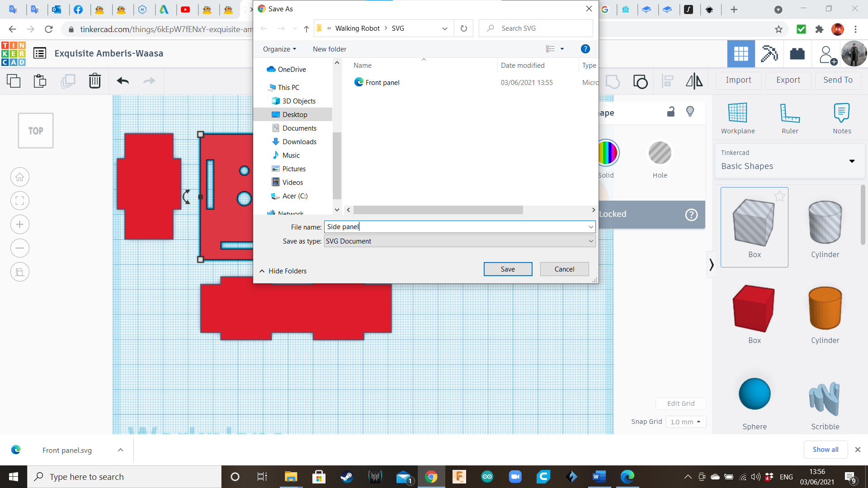
Task: Click the Home view icon
Action: [x=20, y=177]
